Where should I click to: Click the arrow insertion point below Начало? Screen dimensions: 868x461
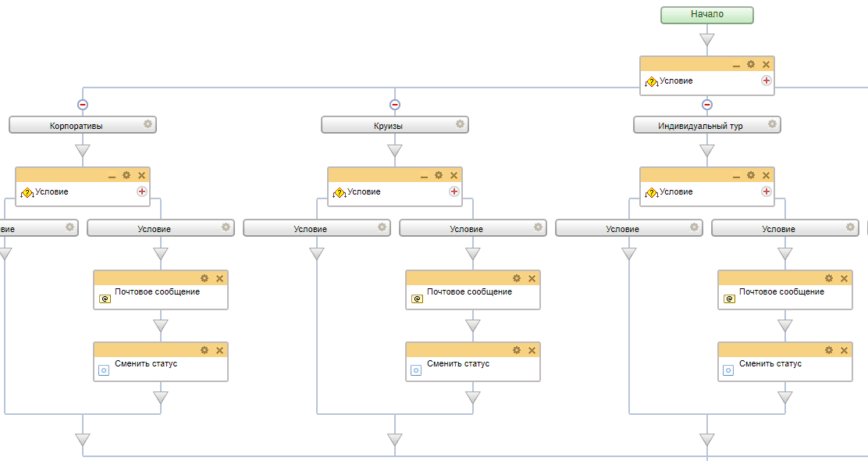(x=707, y=40)
